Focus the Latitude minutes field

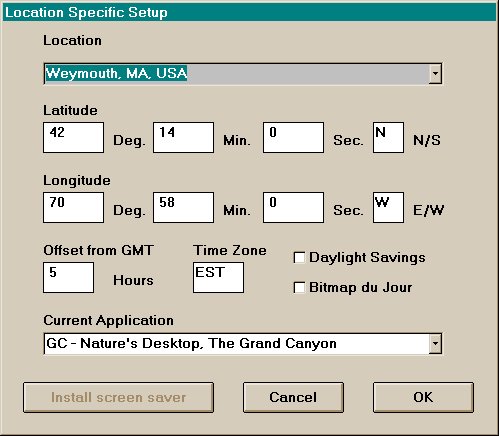tap(183, 137)
